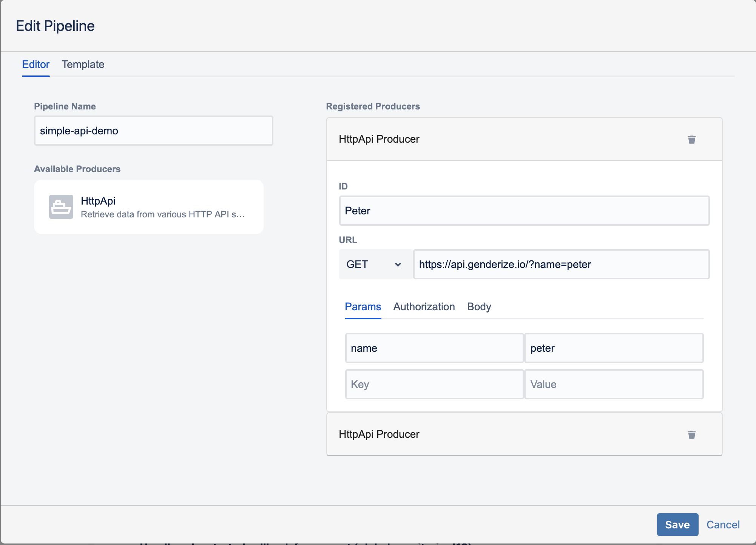This screenshot has width=756, height=545.
Task: Open the Body tab
Action: pyautogui.click(x=479, y=306)
